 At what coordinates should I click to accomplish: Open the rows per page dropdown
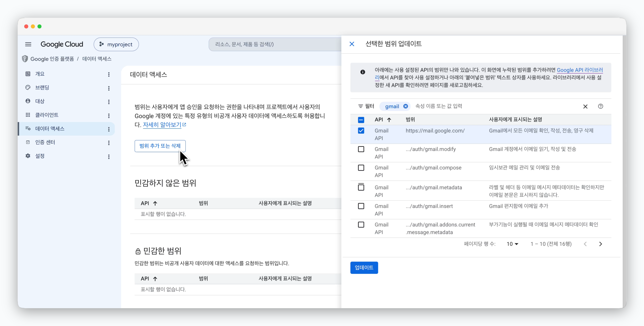[512, 244]
